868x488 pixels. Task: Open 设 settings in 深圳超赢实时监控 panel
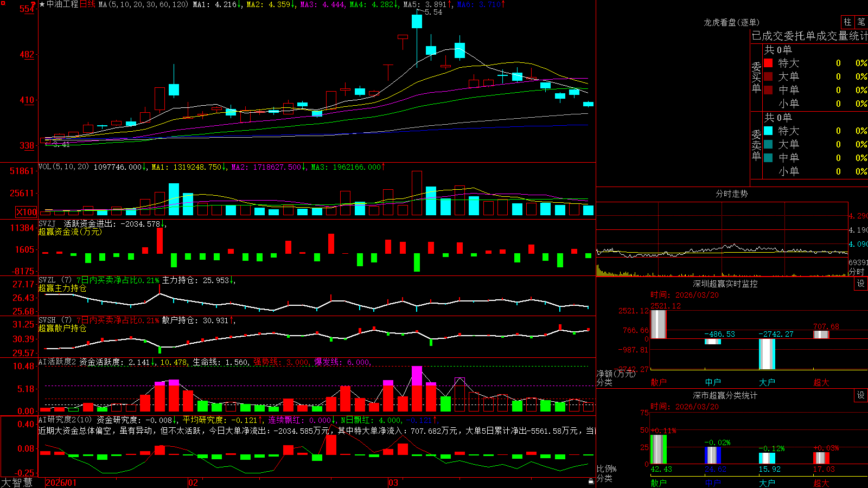(x=861, y=284)
